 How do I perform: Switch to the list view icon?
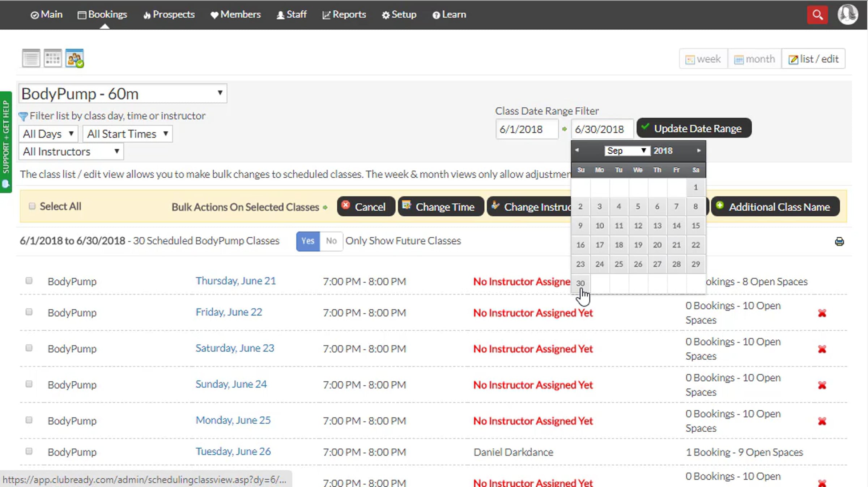click(31, 58)
